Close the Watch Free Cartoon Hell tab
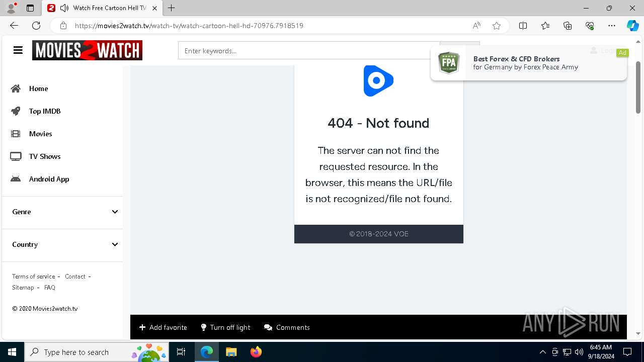 tap(154, 8)
